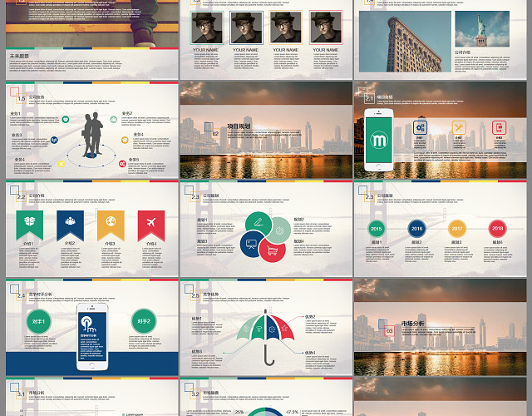Viewport: 532px width, 416px height.
Task: Select the green 2015 circle
Action: tap(377, 229)
